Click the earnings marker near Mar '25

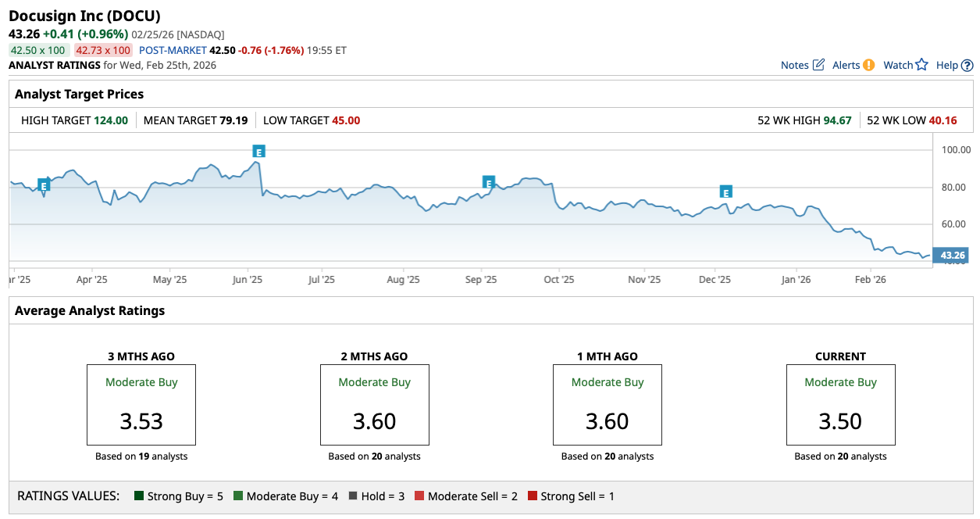tap(44, 185)
